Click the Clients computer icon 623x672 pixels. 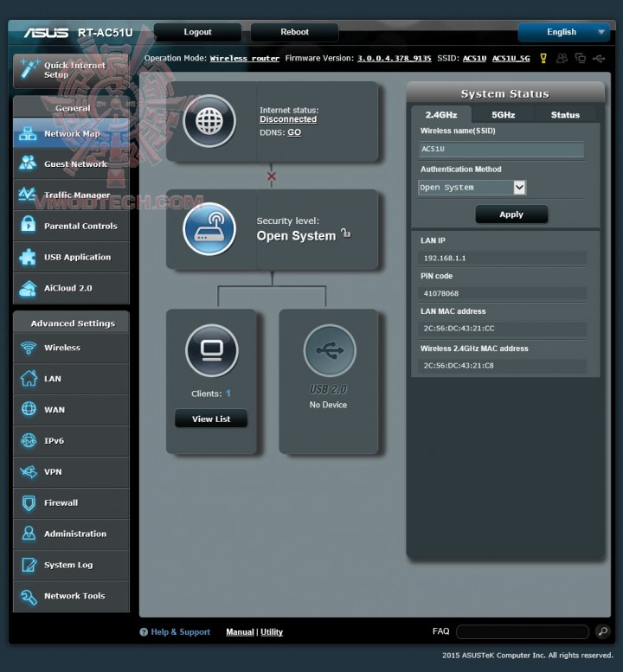pyautogui.click(x=212, y=350)
